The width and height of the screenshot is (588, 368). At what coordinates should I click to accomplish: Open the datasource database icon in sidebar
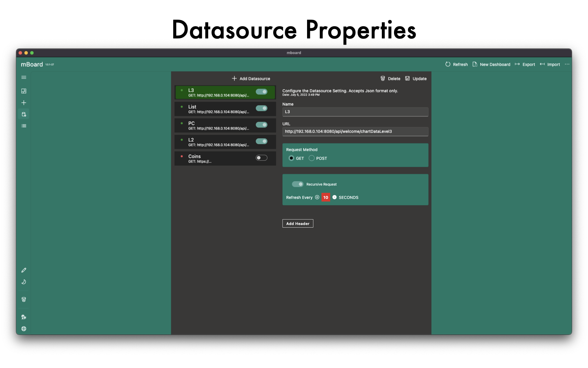[24, 114]
